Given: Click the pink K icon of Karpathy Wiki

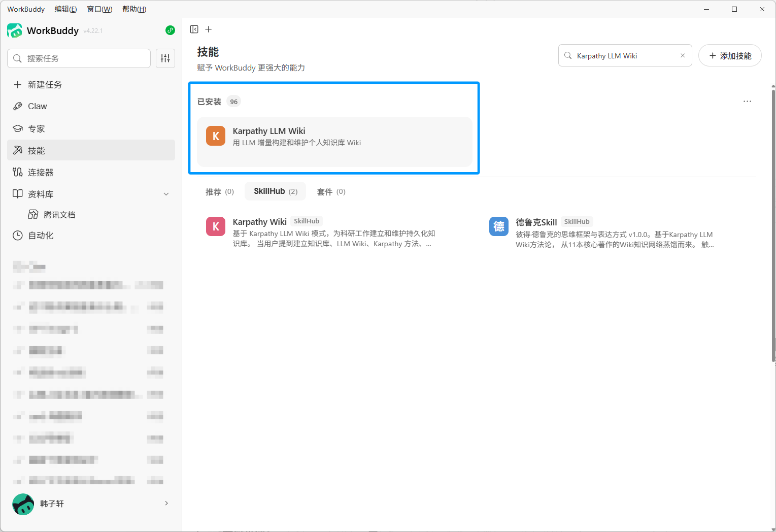Looking at the screenshot, I should [x=216, y=226].
